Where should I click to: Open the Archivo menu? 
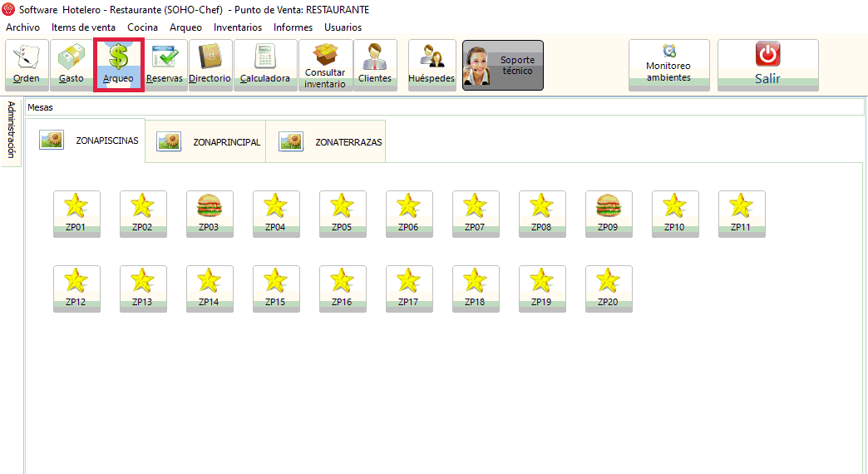tap(22, 27)
